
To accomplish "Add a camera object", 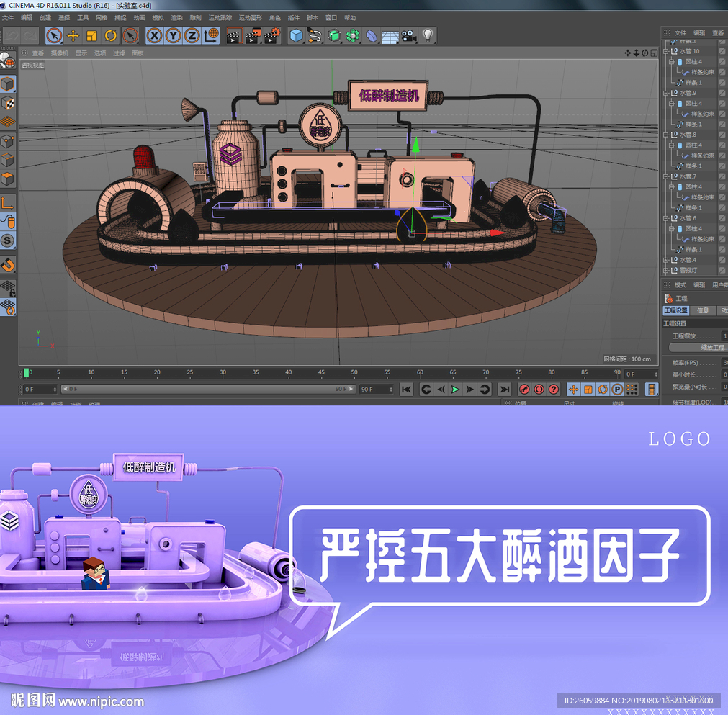I will pyautogui.click(x=409, y=35).
